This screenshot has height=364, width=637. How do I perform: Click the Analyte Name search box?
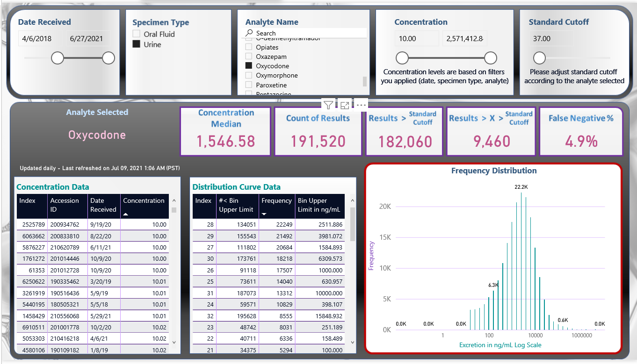tap(304, 33)
